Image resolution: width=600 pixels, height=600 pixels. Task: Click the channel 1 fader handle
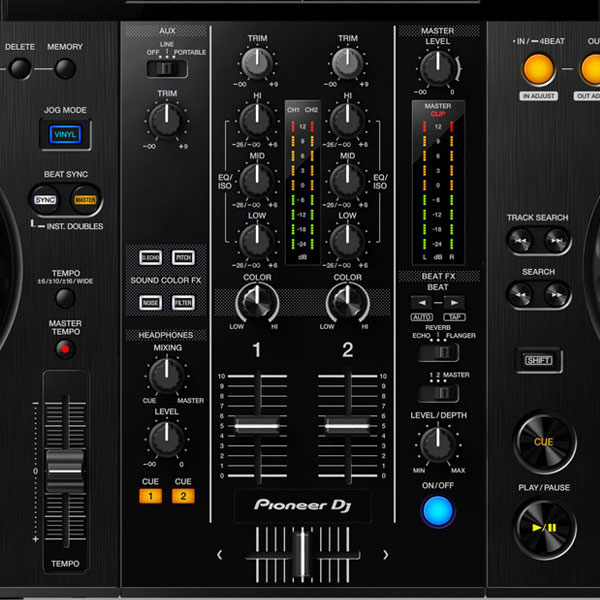click(257, 426)
